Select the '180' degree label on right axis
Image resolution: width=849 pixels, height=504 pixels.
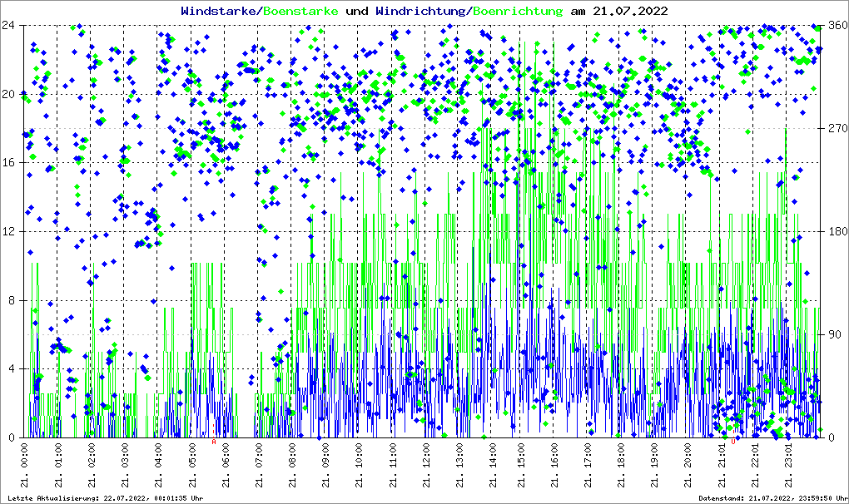click(x=836, y=231)
